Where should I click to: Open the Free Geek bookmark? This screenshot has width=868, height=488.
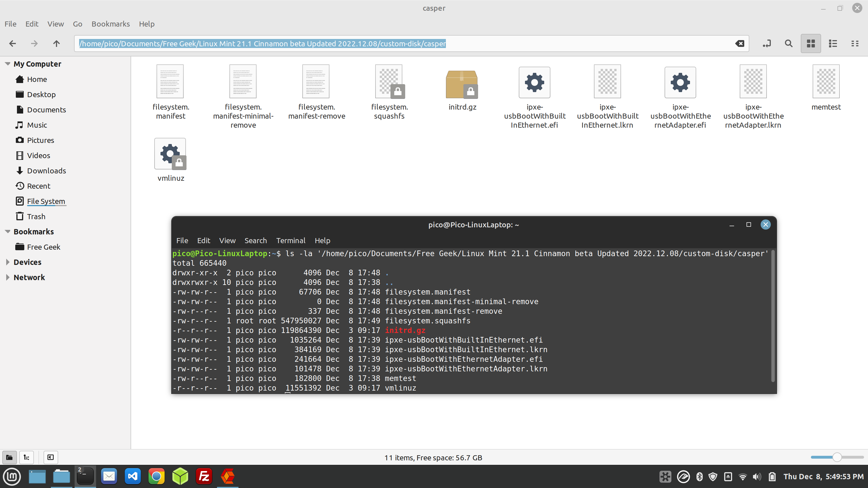click(x=44, y=247)
